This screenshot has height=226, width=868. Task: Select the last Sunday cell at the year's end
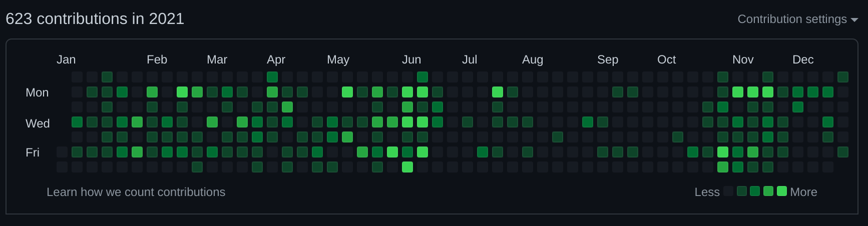(x=843, y=77)
